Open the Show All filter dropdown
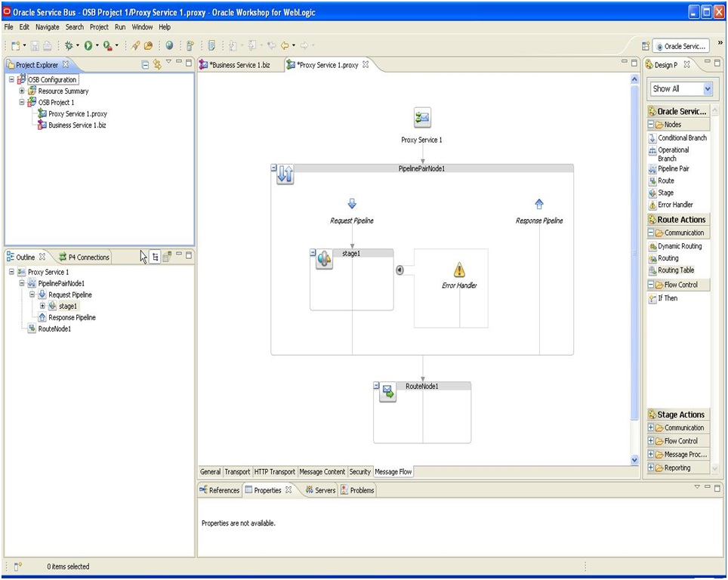This screenshot has height=580, width=728. 708,88
